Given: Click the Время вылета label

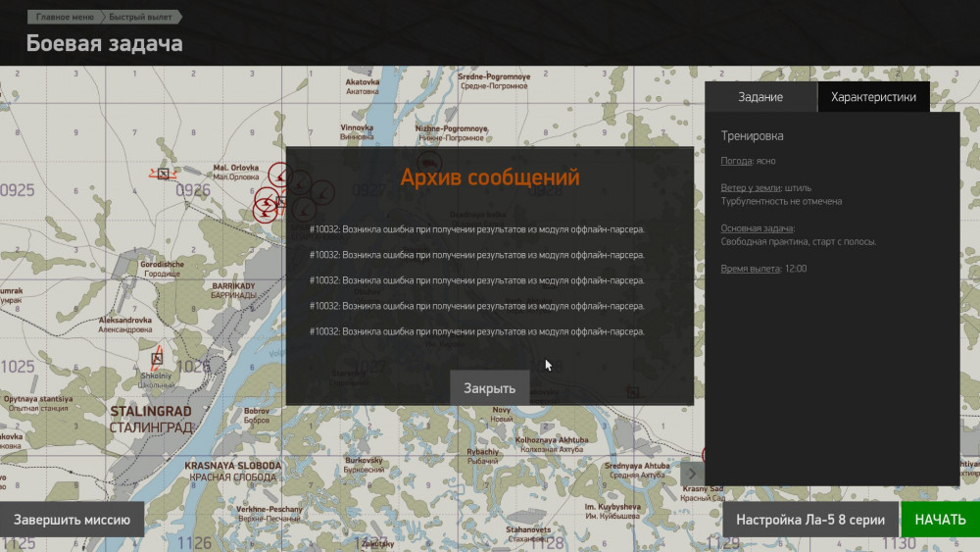Looking at the screenshot, I should (x=750, y=269).
